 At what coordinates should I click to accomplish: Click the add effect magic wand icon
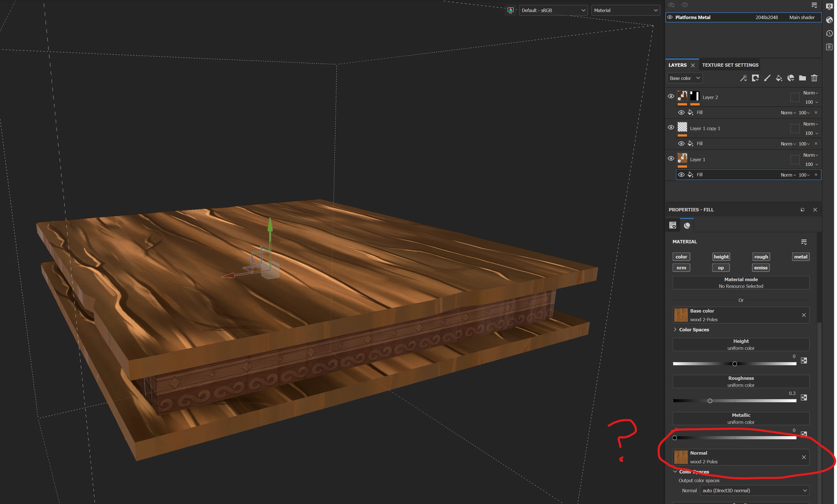[x=743, y=78]
